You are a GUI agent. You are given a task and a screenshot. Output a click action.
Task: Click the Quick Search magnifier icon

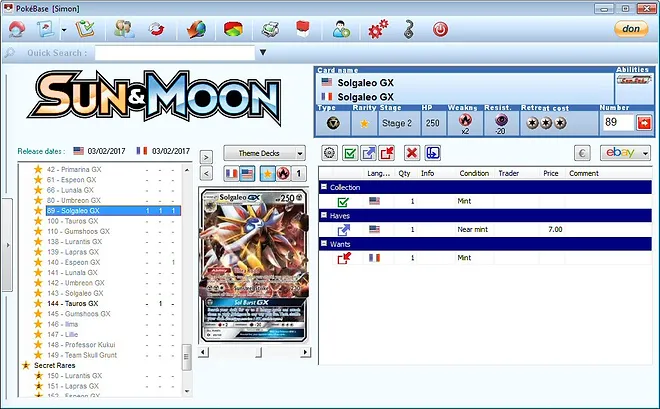pyautogui.click(x=10, y=53)
